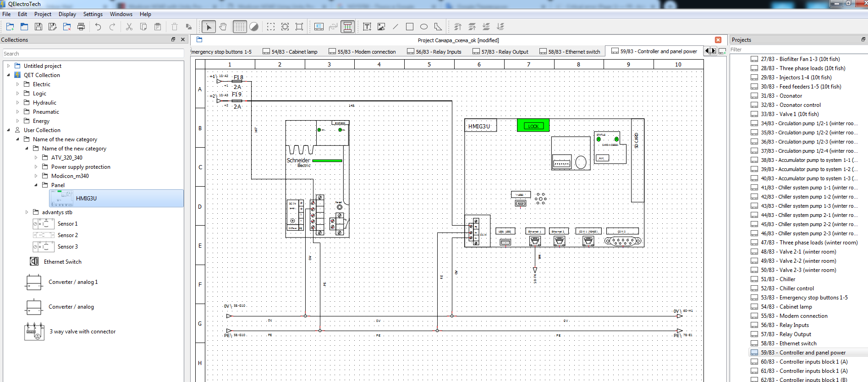Expand the advantys stb folder
Screen dimensions: 868x382
click(x=27, y=212)
